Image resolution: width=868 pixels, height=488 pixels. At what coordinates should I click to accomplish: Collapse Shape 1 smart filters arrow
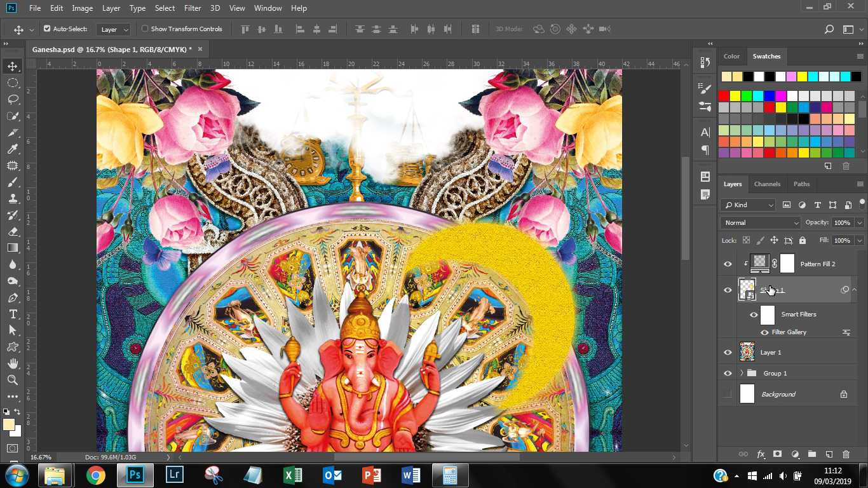pyautogui.click(x=854, y=290)
